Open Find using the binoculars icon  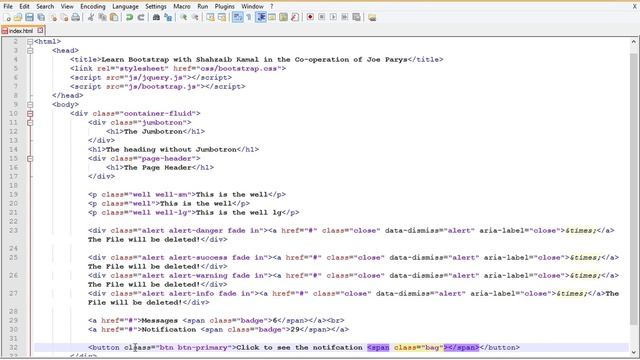coord(156,17)
